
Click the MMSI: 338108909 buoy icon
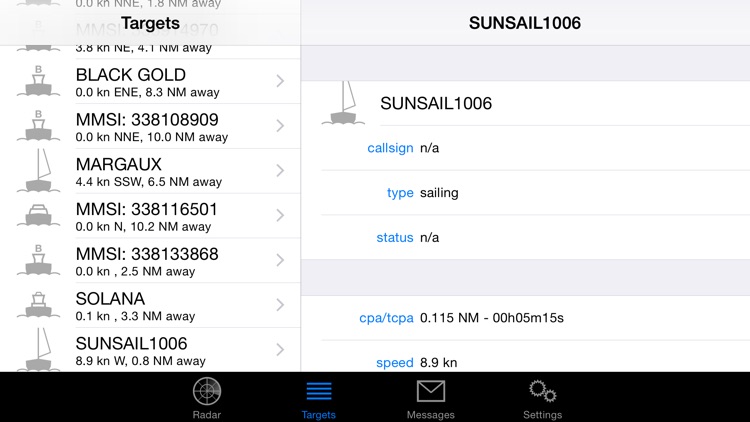tap(38, 126)
